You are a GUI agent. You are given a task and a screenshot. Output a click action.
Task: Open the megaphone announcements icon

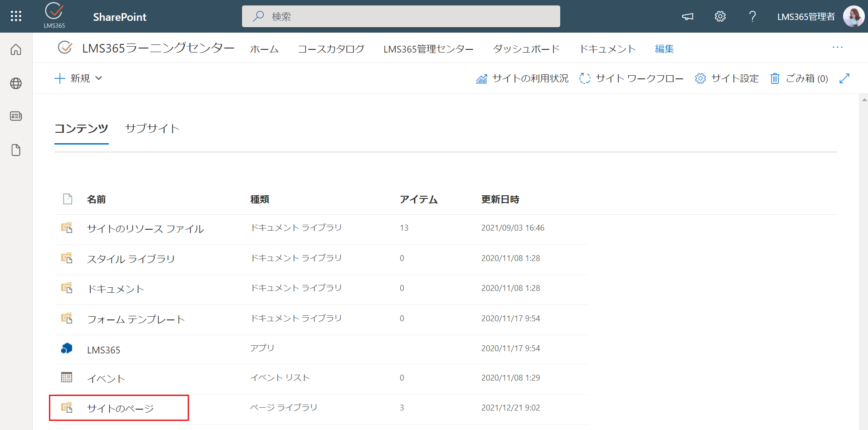coord(688,17)
